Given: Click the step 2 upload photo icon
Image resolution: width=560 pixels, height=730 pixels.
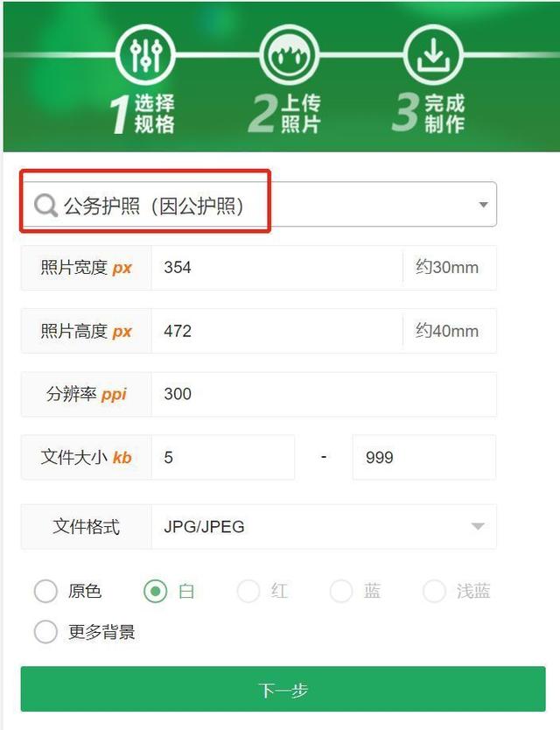Looking at the screenshot, I should (289, 55).
